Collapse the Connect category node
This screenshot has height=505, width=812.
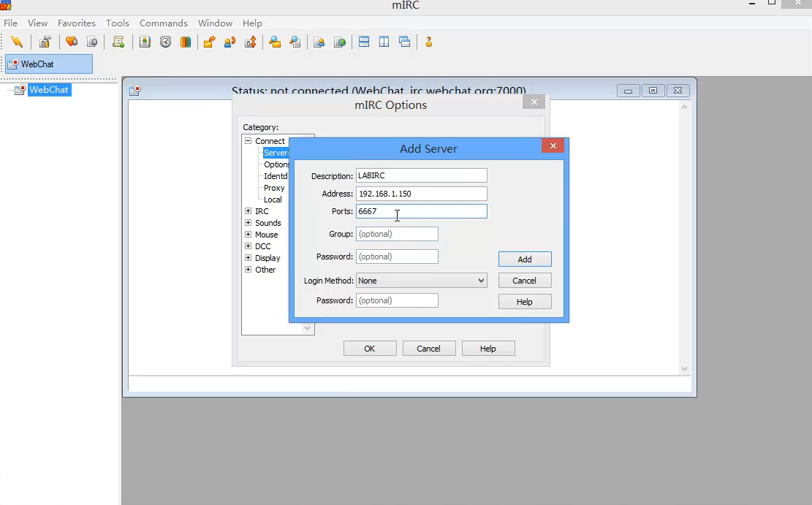pos(248,141)
